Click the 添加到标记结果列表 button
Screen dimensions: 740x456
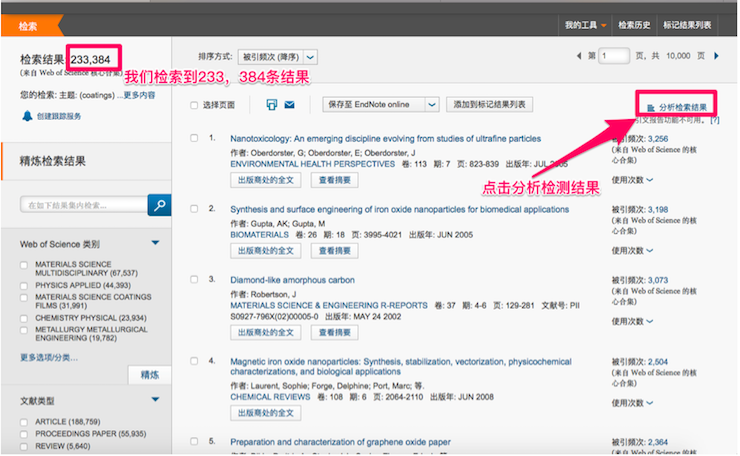[x=491, y=104]
